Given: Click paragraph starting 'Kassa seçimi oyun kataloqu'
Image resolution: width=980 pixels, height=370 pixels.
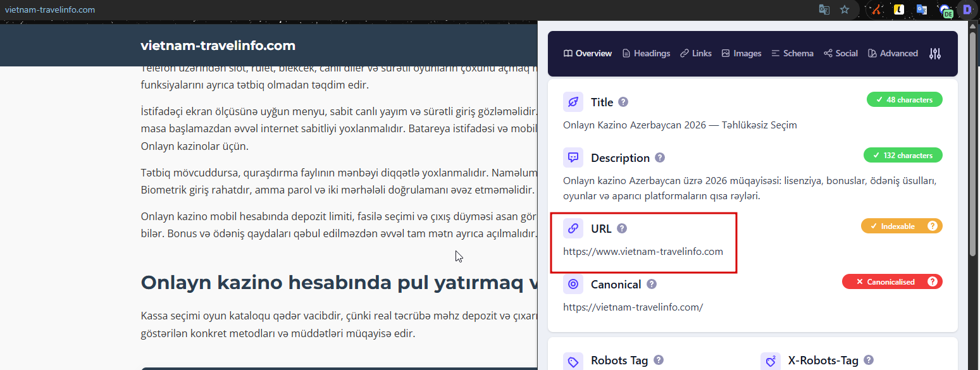Looking at the screenshot, I should (x=339, y=324).
